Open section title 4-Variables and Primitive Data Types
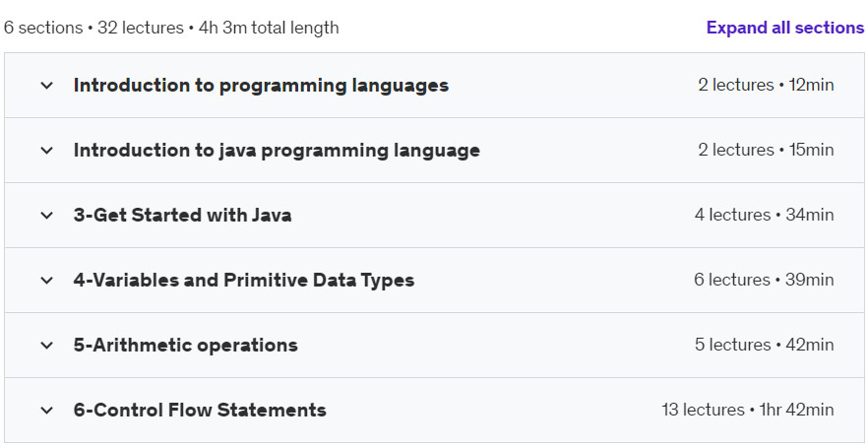 pos(244,281)
